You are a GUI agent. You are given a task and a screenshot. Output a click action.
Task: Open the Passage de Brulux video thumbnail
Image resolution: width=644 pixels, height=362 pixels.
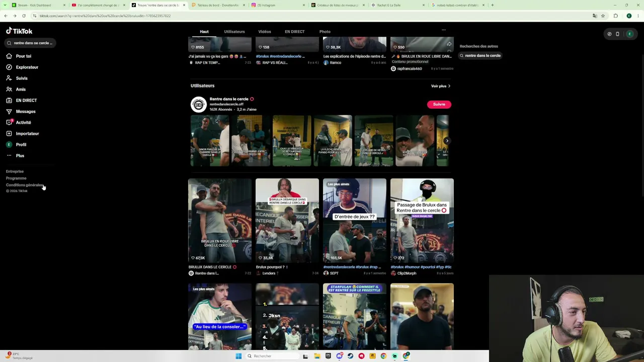pyautogui.click(x=422, y=220)
